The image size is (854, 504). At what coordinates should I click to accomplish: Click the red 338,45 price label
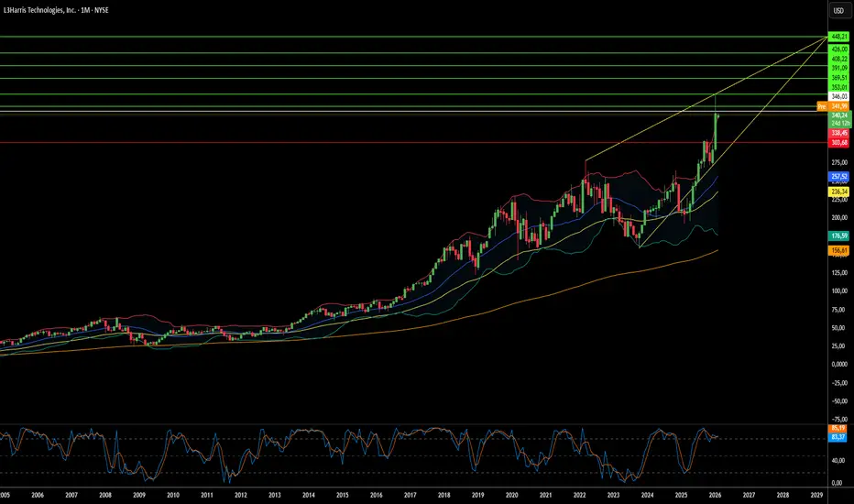(838, 132)
